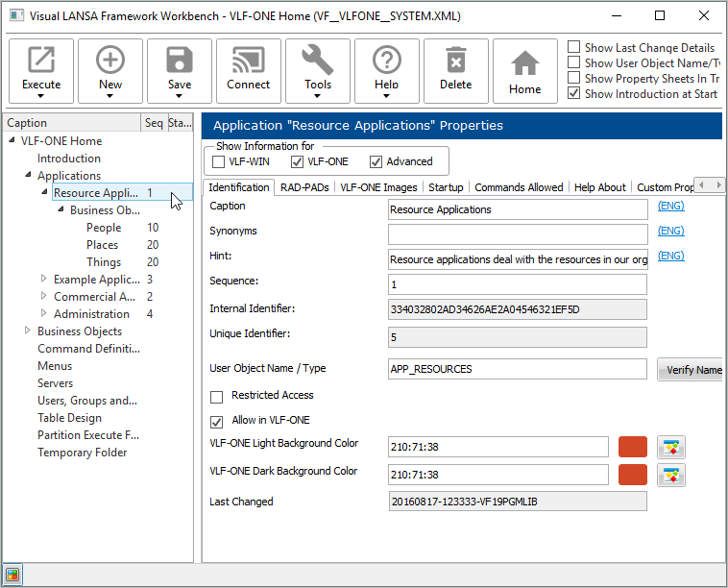Enable the VLF-WIN information checkbox
The image size is (728, 588).
click(219, 161)
